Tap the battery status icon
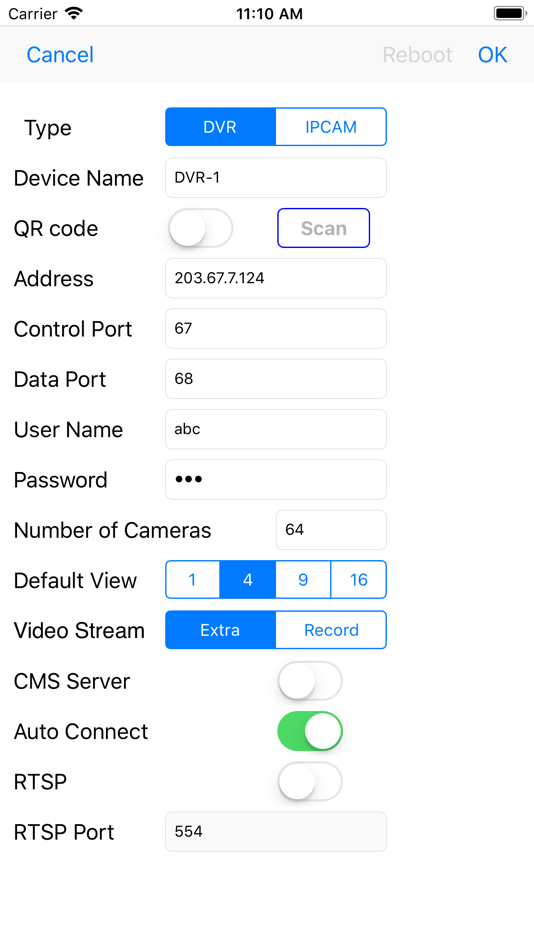 (x=510, y=13)
